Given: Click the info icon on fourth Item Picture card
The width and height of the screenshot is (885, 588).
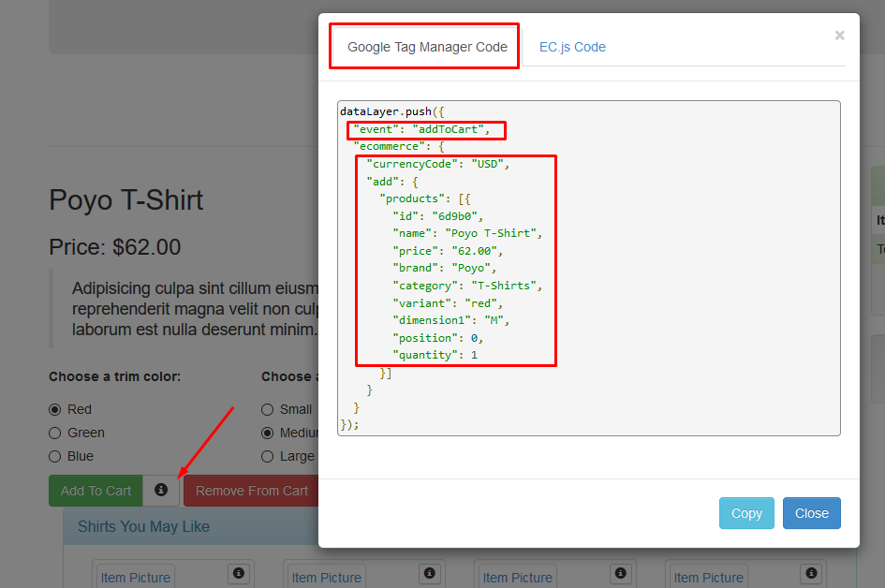Looking at the screenshot, I should pos(811,573).
